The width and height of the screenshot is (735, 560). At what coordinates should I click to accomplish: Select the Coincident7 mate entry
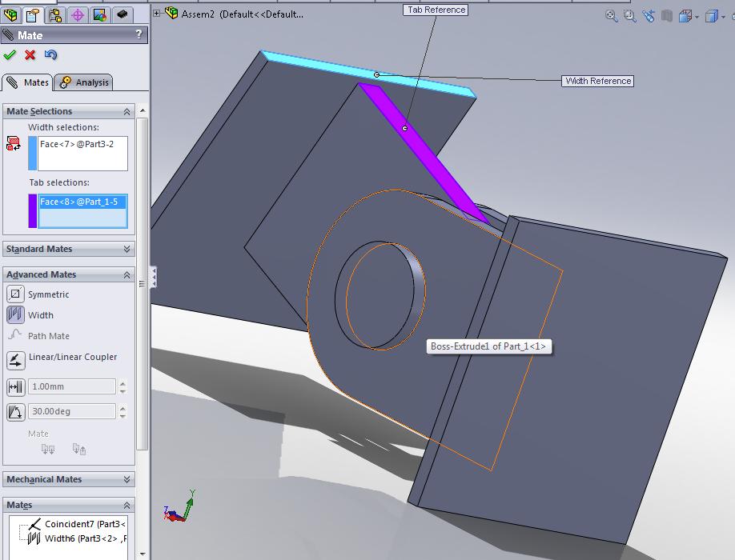pyautogui.click(x=85, y=524)
